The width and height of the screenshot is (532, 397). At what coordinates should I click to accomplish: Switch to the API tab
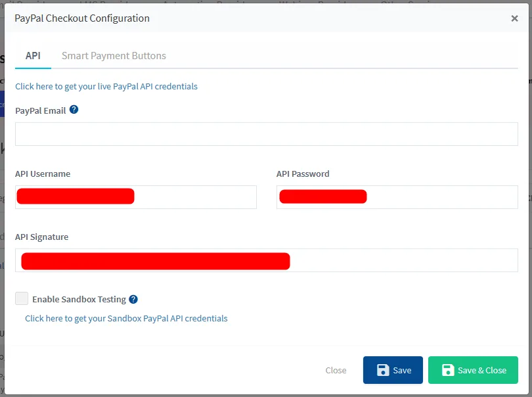pos(33,56)
